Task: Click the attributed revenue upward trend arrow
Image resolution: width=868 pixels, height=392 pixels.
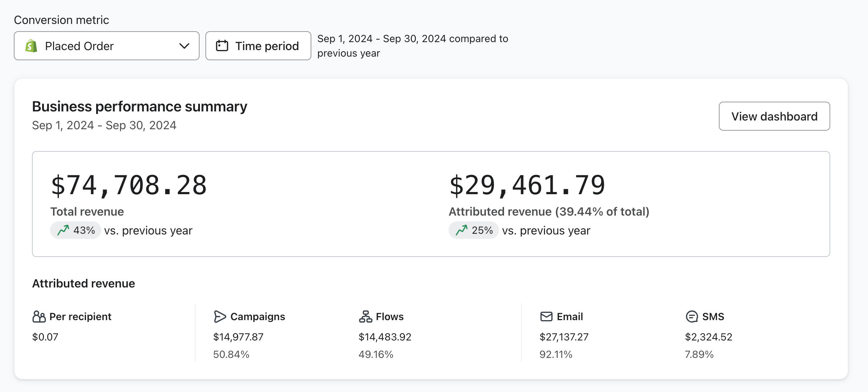Action: coord(462,230)
